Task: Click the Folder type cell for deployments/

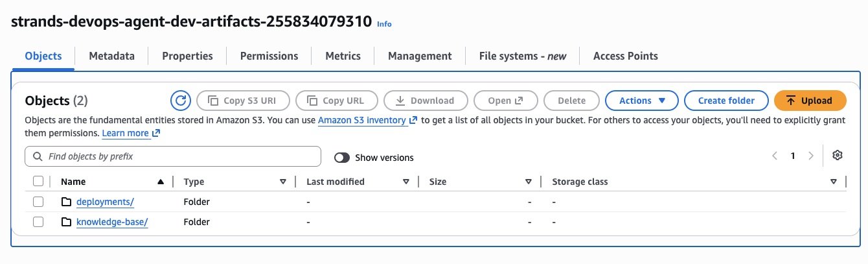Action: pos(197,202)
